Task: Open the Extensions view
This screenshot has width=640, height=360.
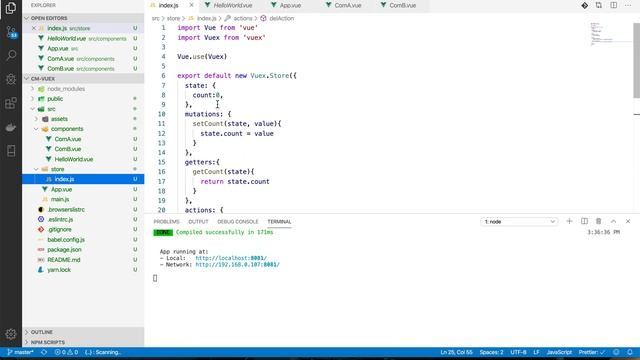Action: (11, 103)
